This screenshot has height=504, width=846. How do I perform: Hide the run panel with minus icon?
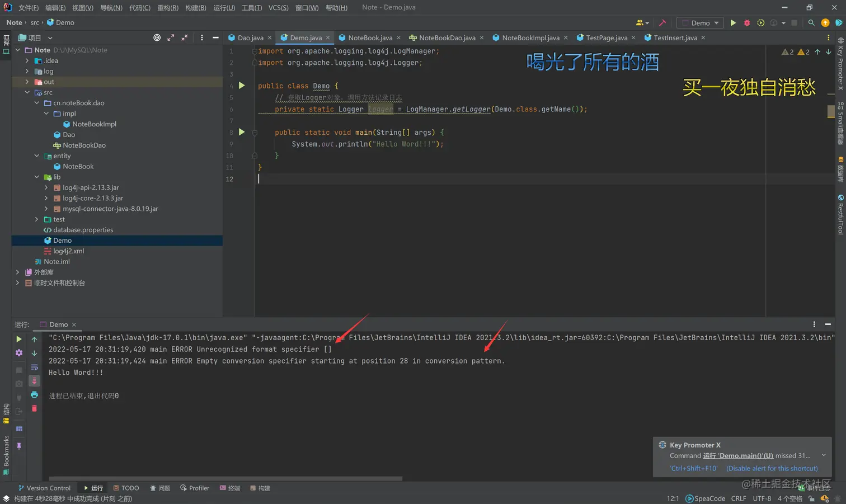[828, 324]
